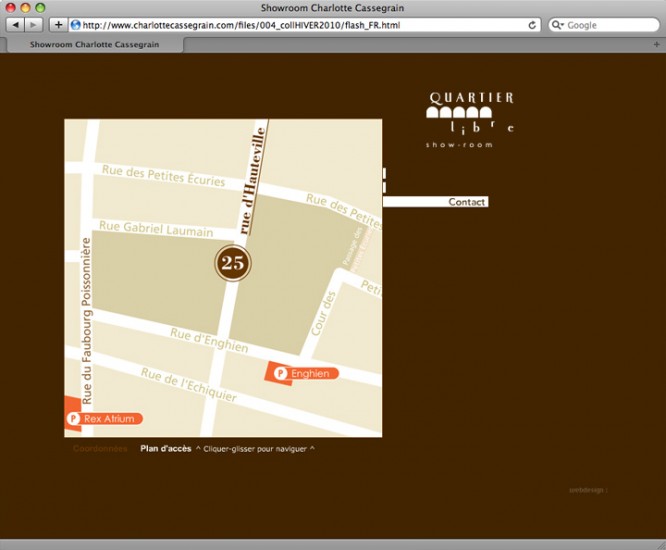Viewport: 666px width, 550px height.
Task: Reload the page with the refresh icon
Action: pyautogui.click(x=532, y=25)
